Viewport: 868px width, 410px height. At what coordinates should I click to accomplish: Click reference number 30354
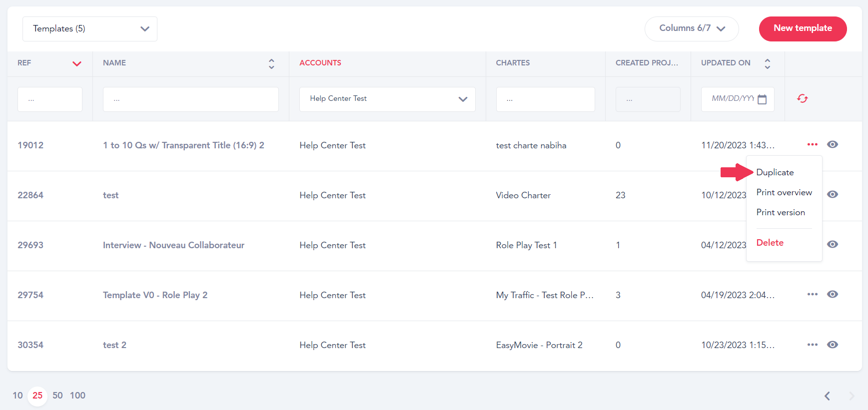tap(30, 345)
